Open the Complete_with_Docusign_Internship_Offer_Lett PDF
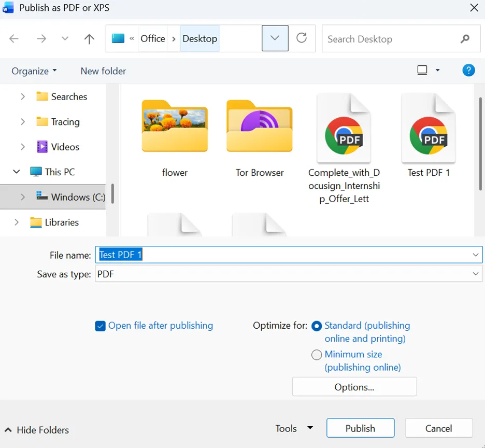This screenshot has height=448, width=485. pos(344,128)
